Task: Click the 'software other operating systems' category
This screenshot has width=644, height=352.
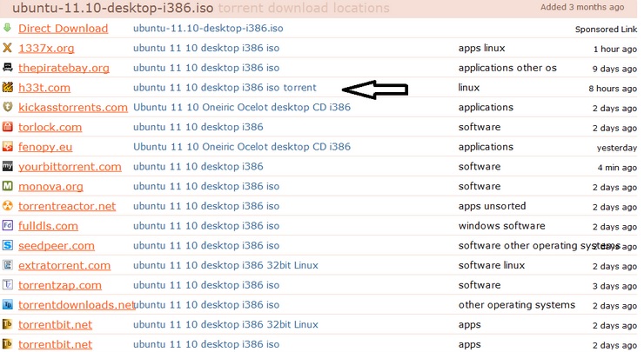Action: (539, 246)
